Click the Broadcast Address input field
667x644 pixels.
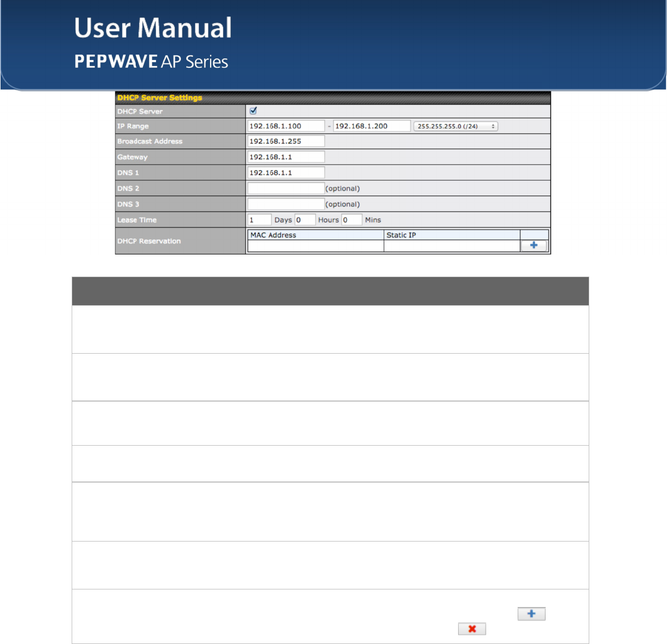click(286, 141)
